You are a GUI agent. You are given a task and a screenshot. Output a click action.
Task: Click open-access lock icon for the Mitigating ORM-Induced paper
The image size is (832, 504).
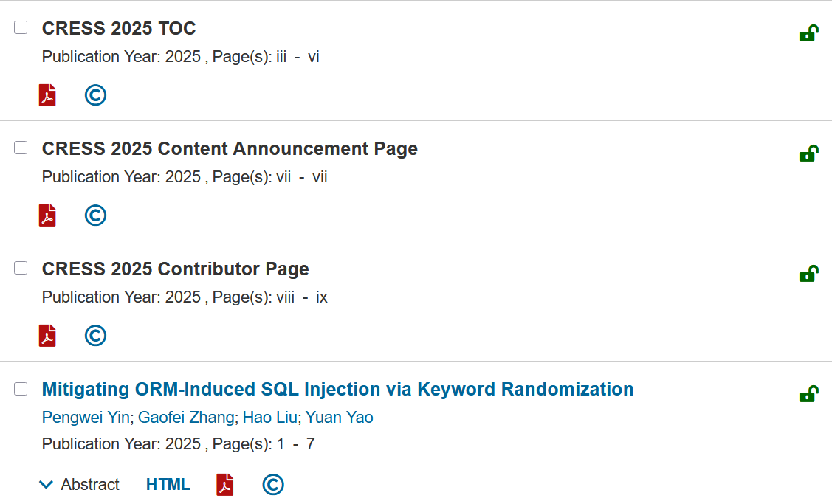click(808, 395)
